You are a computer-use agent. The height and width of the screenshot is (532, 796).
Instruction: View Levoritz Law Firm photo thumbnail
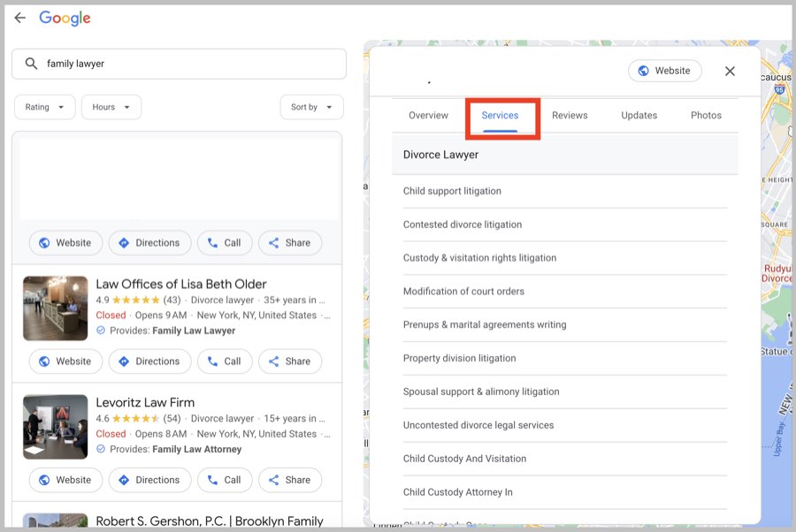click(56, 427)
